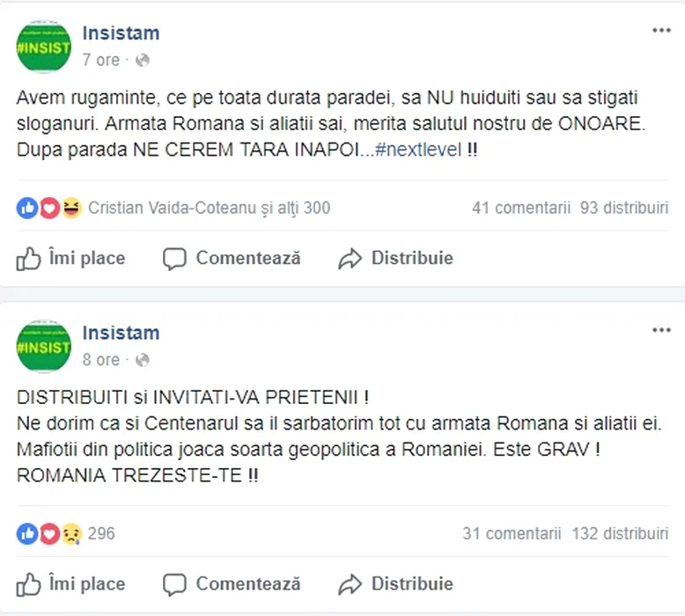
Task: Like the second post with Îmi place
Action: click(x=71, y=583)
